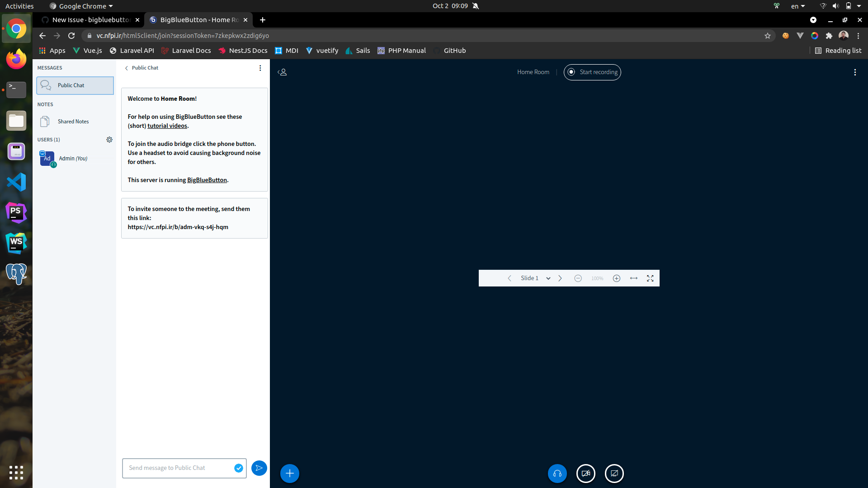Open the meeting options menu

[855, 72]
